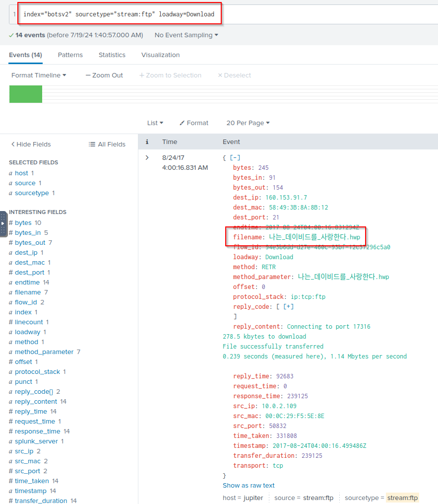
Task: Click the Deselect button in timeline
Action: [x=234, y=75]
